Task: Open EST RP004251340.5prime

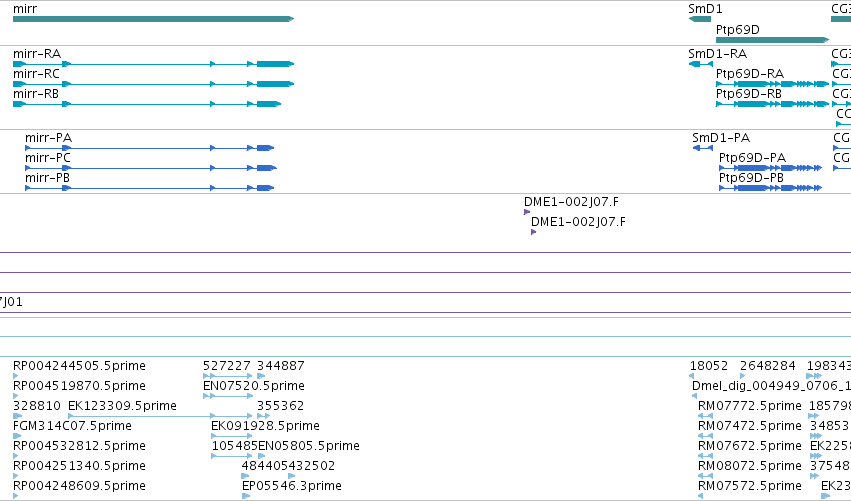Action: [x=16, y=476]
